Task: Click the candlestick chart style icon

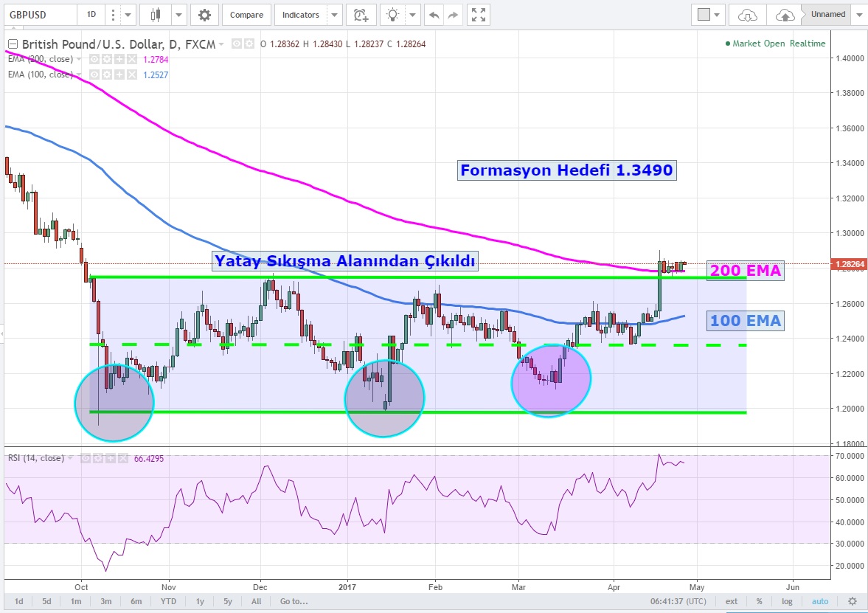Action: pos(155,15)
